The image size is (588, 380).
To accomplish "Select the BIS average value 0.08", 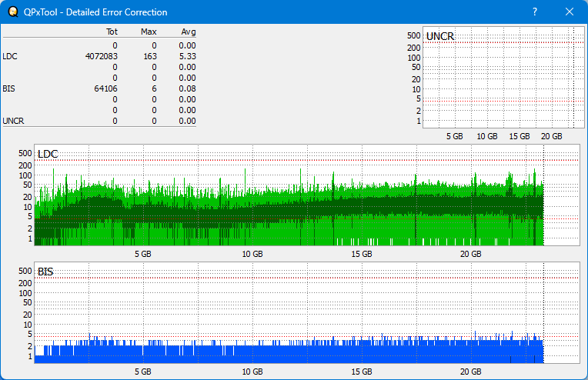I will point(188,88).
